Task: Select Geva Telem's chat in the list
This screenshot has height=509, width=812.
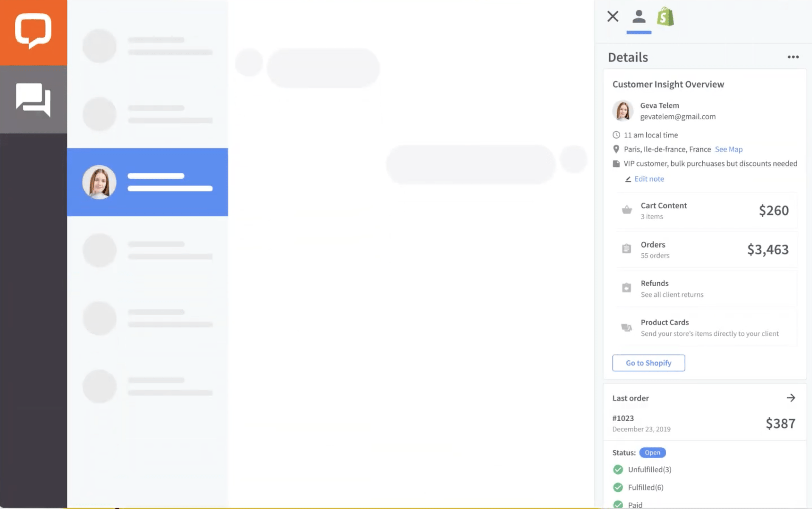Action: (x=148, y=182)
